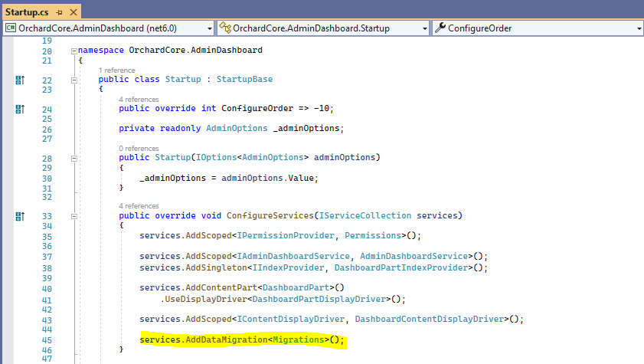Viewport: 644px width, 364px height.
Task: Click the class icon beside OrchardCore.AdminDashboard.Startup
Action: [225, 28]
